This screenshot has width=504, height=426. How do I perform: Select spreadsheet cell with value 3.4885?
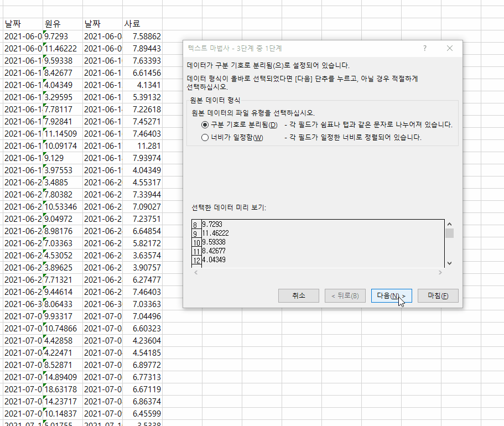(63, 183)
